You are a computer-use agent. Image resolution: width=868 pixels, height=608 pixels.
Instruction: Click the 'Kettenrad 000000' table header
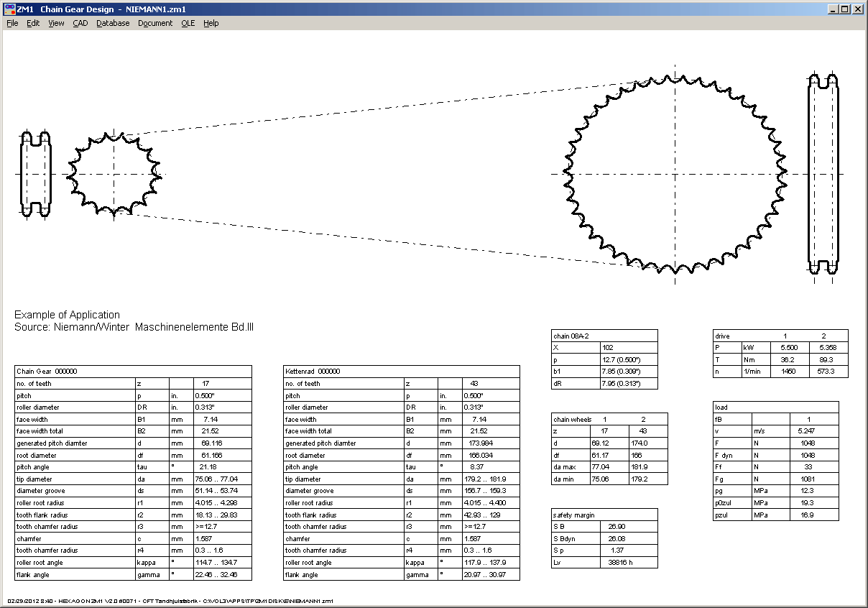(313, 372)
